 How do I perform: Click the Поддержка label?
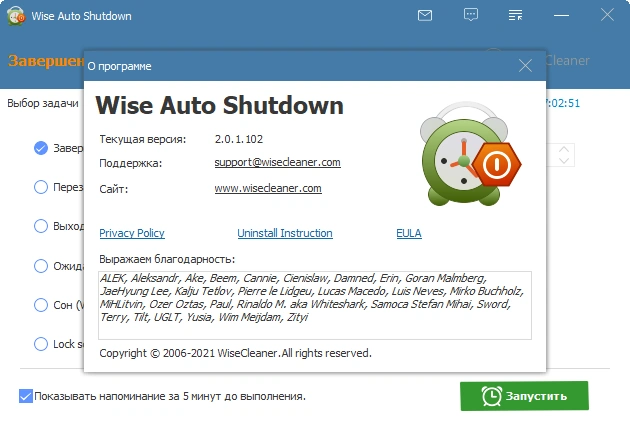click(131, 163)
